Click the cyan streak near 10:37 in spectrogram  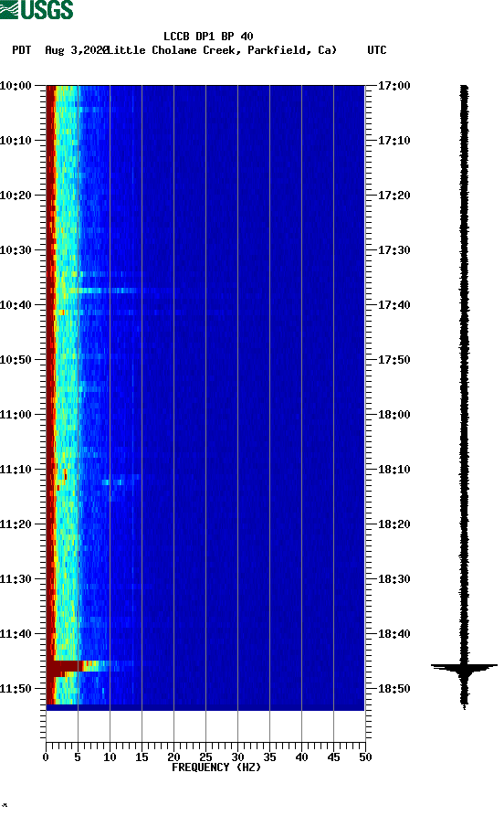(104, 291)
